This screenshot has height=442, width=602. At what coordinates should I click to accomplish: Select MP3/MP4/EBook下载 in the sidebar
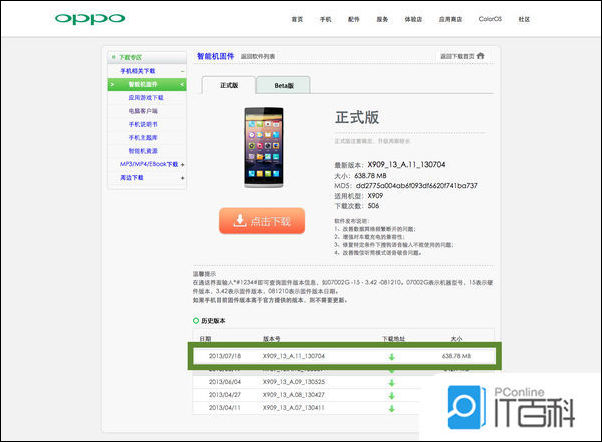(149, 164)
